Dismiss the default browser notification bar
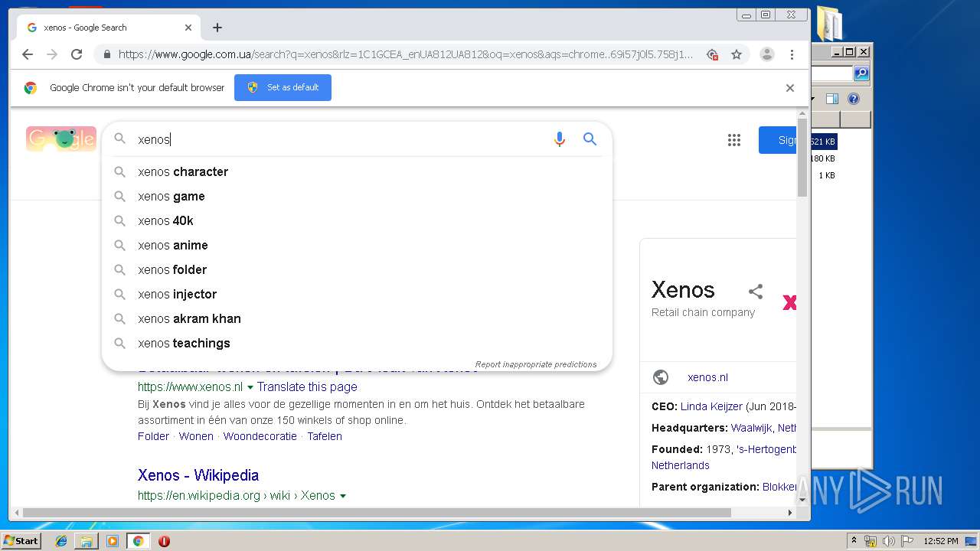Screen dimensions: 980x551 (790, 87)
